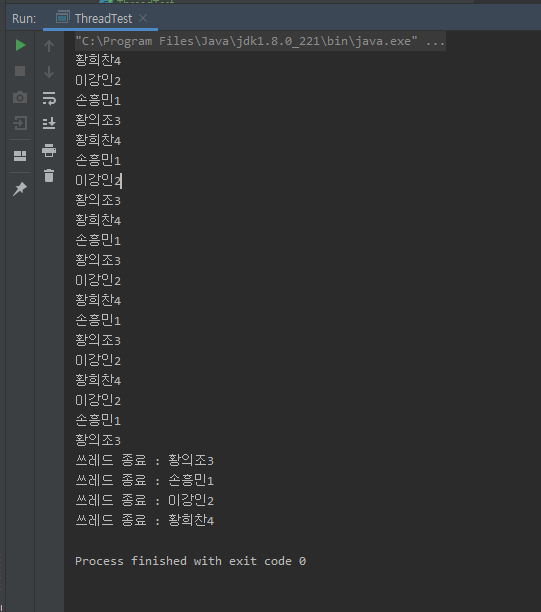541x612 pixels.
Task: Toggle Scroll to End of console
Action: [49, 123]
